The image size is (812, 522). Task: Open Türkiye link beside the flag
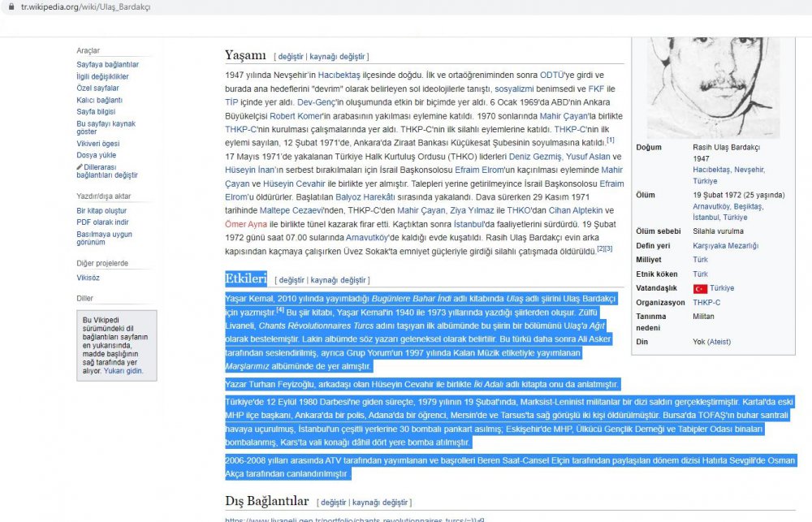click(722, 288)
